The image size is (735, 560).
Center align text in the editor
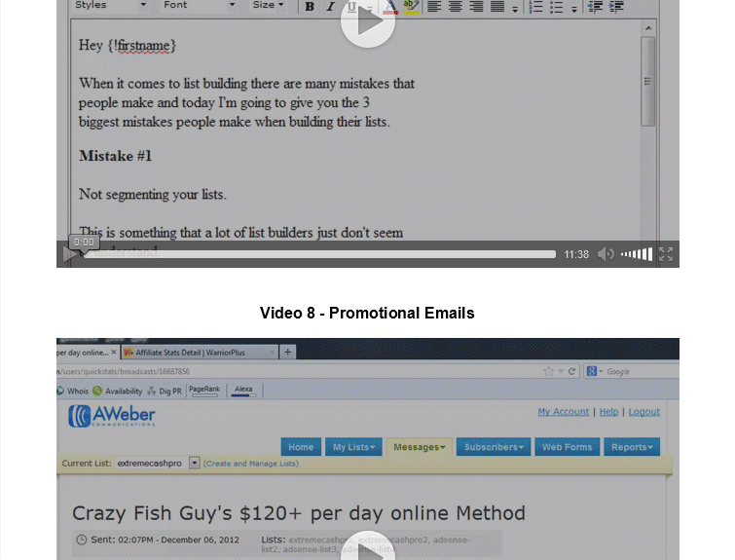(456, 7)
